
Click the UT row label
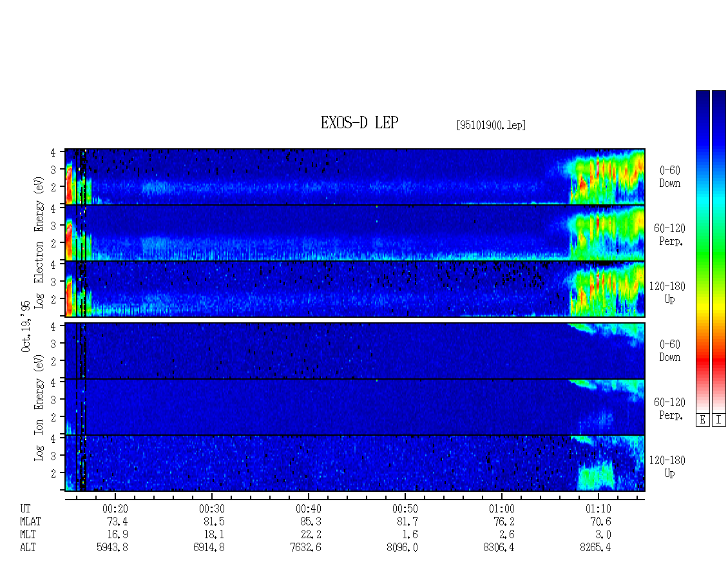(25, 509)
